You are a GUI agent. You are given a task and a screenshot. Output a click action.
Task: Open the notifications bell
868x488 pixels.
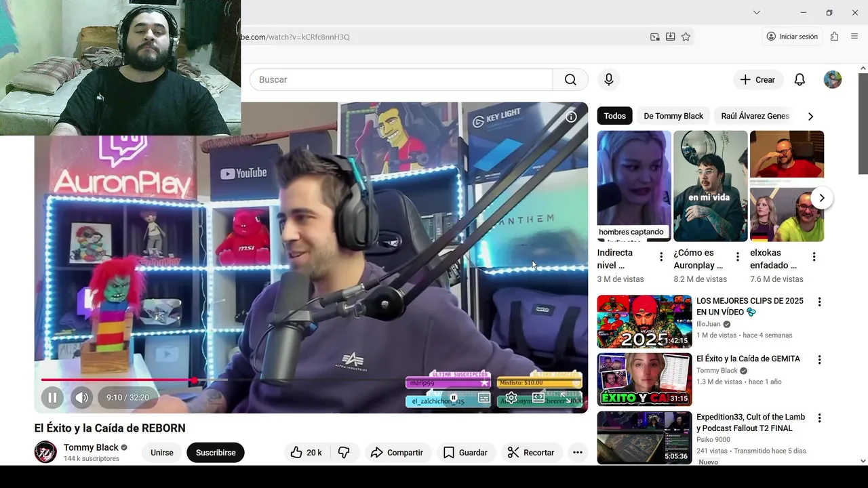(800, 79)
